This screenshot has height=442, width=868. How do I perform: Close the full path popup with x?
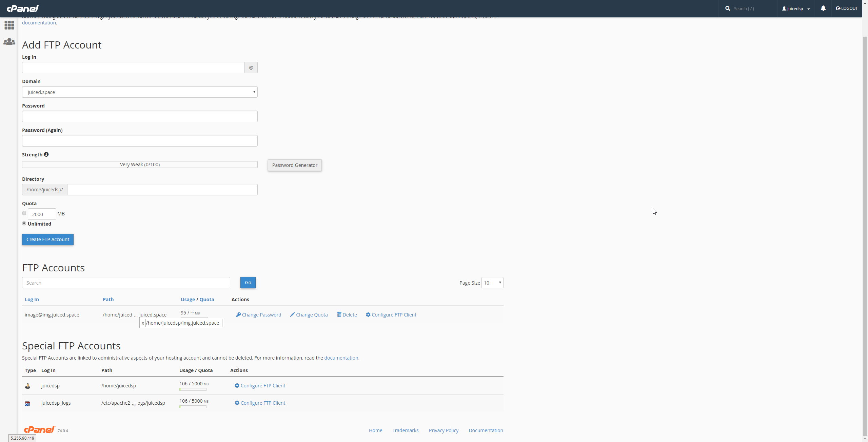click(143, 323)
